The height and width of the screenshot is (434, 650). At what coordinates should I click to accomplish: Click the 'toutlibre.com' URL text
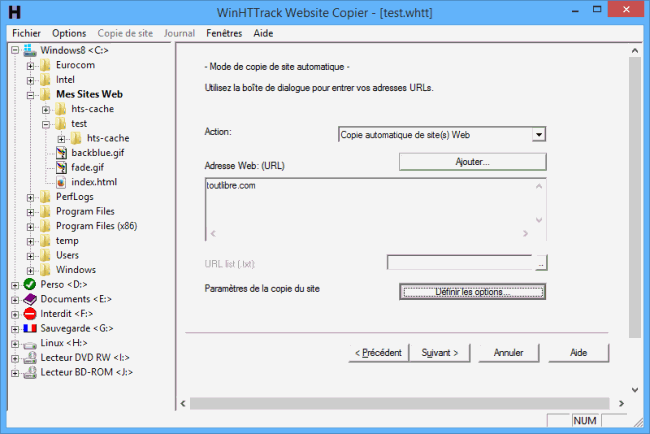point(231,186)
